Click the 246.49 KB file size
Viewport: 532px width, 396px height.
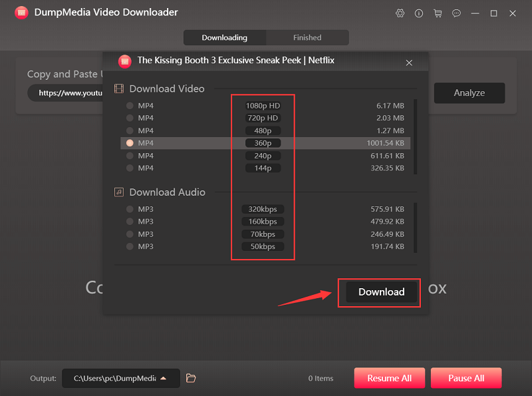click(x=388, y=234)
